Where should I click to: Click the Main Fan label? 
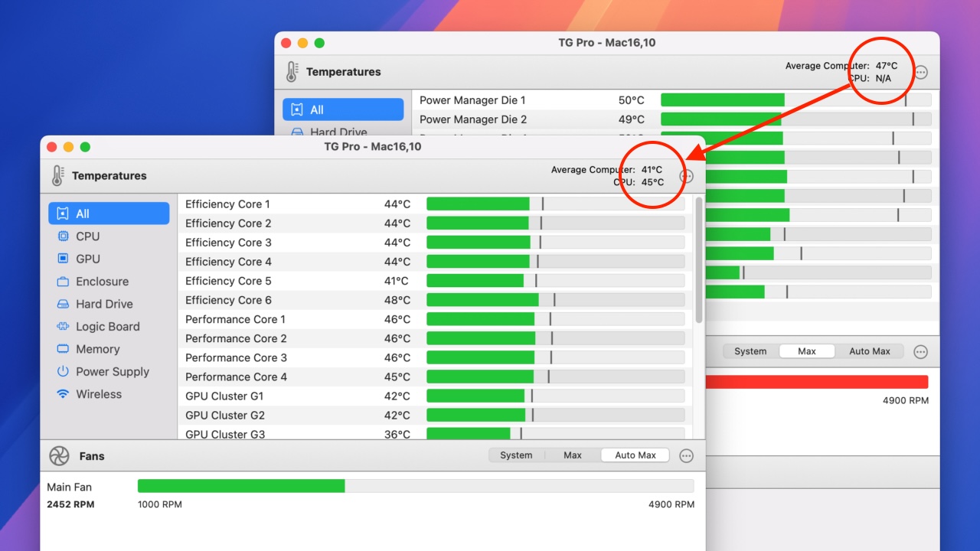(69, 487)
